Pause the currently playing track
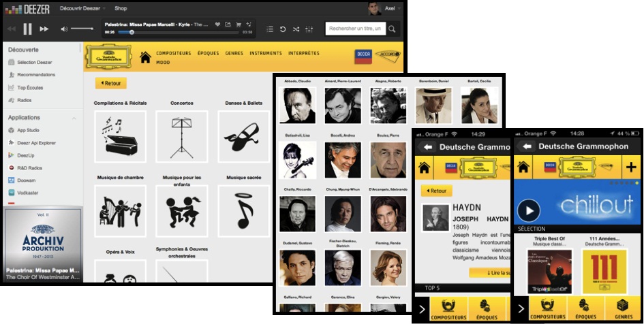The height and width of the screenshot is (324, 644). point(27,29)
